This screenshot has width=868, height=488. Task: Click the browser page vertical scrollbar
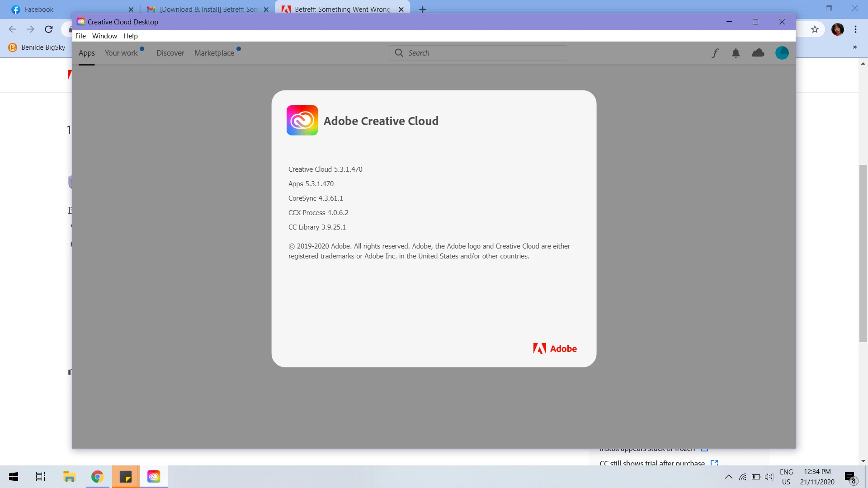(863, 253)
